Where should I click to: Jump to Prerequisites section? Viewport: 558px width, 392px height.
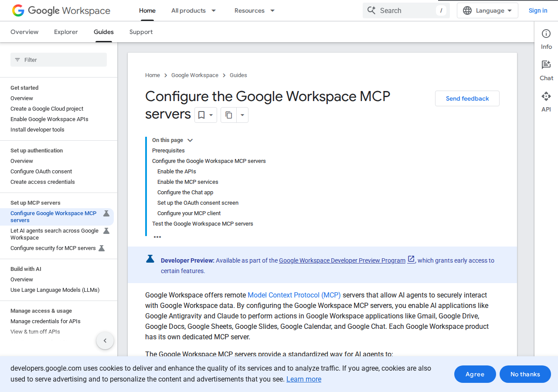168,151
